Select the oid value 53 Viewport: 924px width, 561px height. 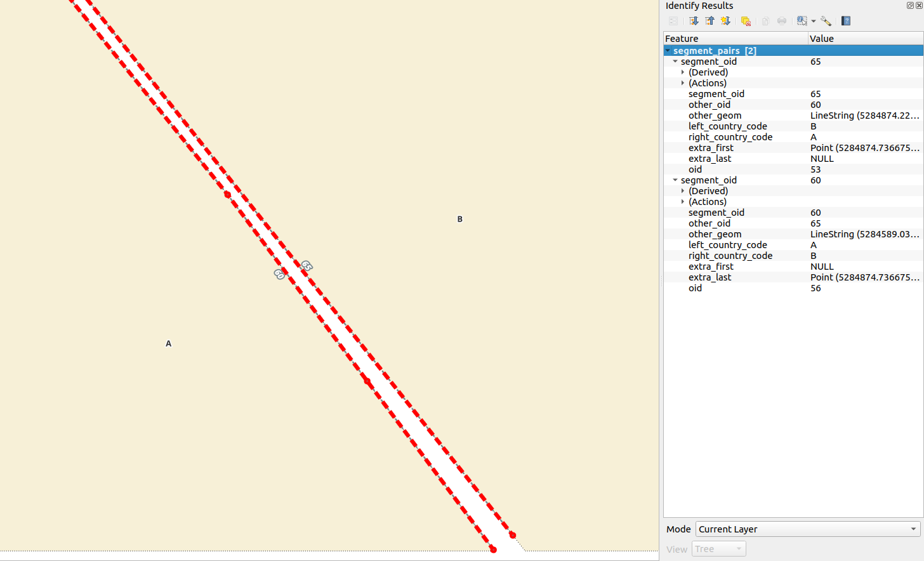point(815,169)
